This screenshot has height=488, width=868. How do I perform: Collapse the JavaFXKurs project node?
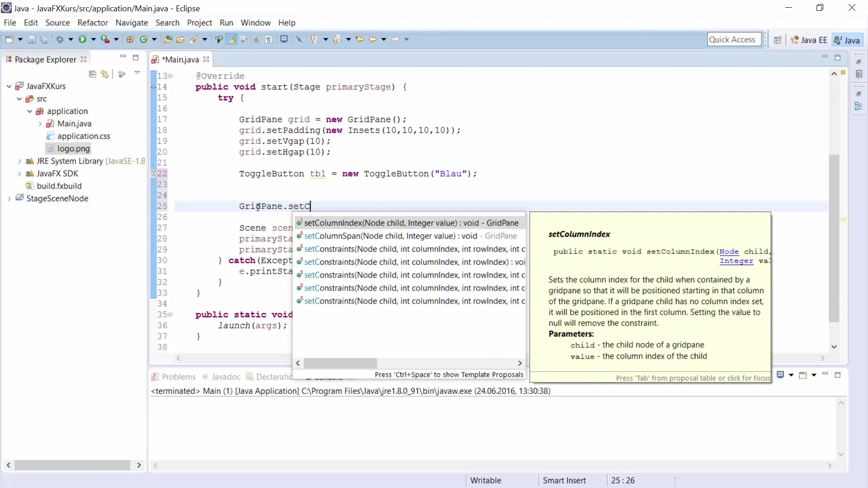pyautogui.click(x=9, y=86)
